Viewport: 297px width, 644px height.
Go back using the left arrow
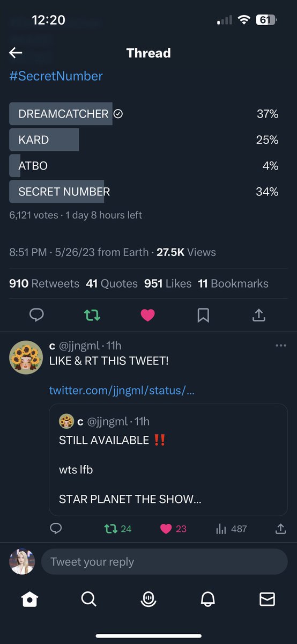[16, 53]
